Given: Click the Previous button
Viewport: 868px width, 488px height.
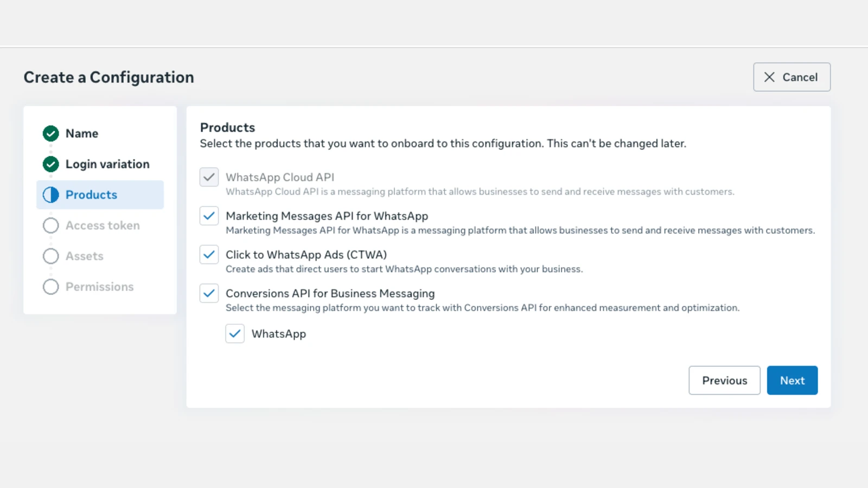Looking at the screenshot, I should pyautogui.click(x=724, y=380).
